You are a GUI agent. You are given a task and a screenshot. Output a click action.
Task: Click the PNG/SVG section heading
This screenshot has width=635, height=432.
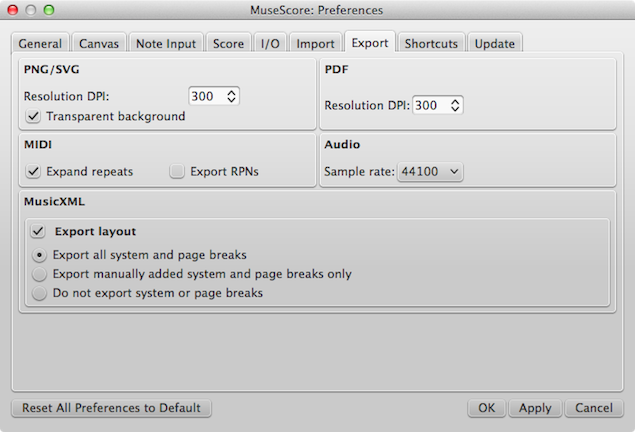[x=51, y=70]
